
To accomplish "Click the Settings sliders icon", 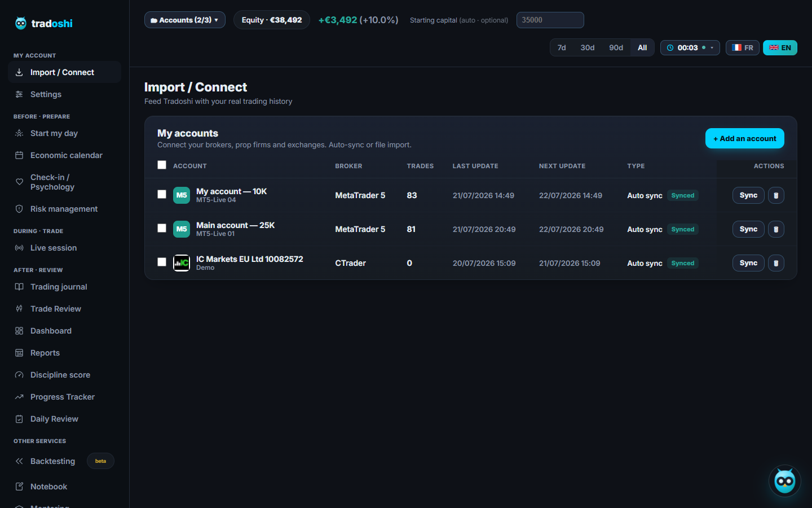I will click(x=19, y=94).
